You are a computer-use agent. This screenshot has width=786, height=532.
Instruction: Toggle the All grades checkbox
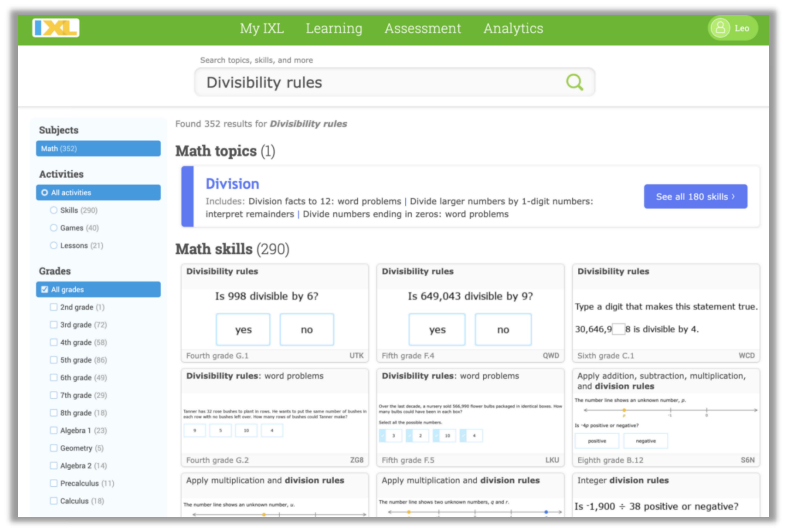coord(44,289)
